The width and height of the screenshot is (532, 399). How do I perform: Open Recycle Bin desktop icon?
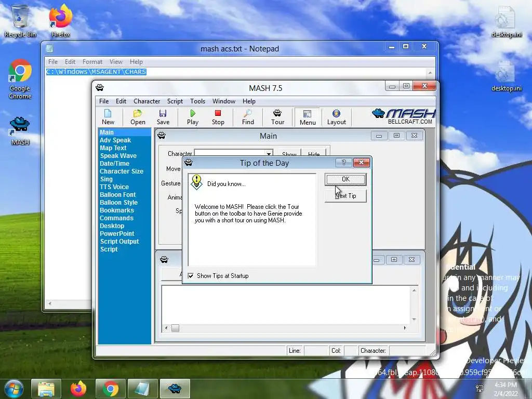pyautogui.click(x=20, y=20)
